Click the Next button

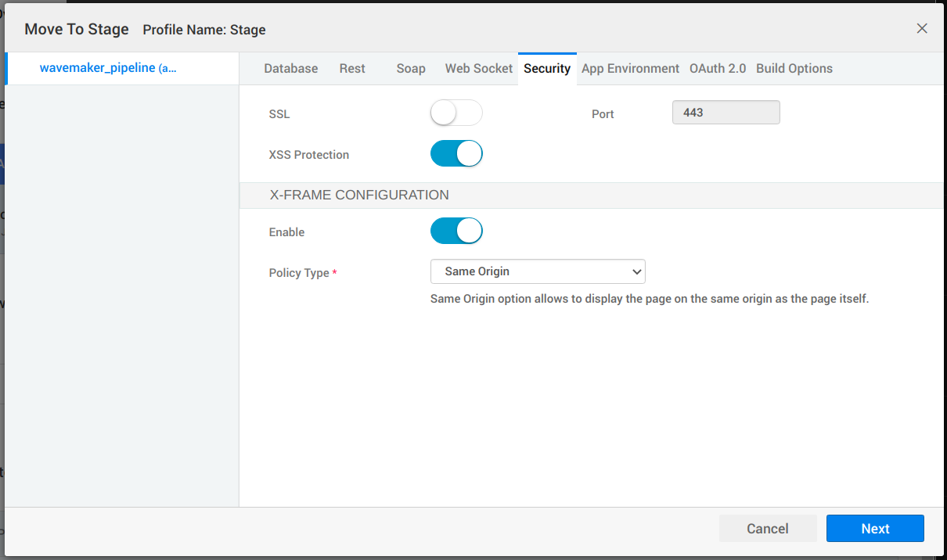875,528
